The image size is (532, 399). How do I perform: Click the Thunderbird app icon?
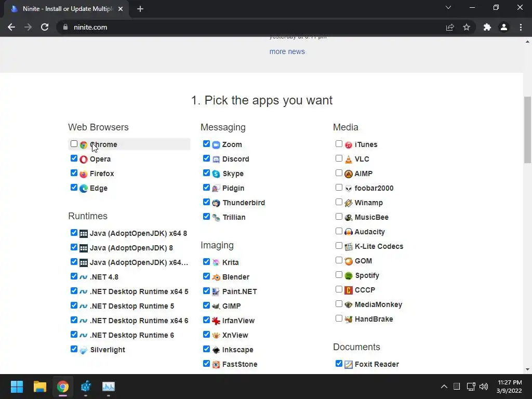tap(216, 203)
